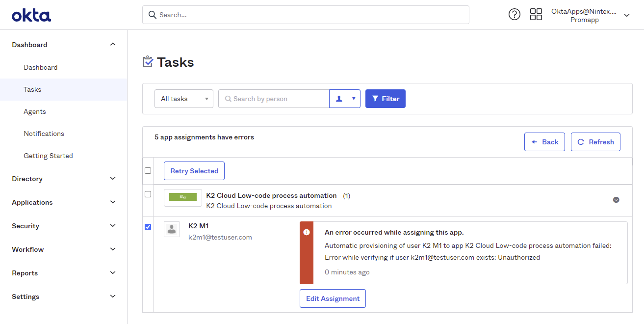This screenshot has width=644, height=324.
Task: Open Notifications in the sidebar
Action: pyautogui.click(x=44, y=134)
